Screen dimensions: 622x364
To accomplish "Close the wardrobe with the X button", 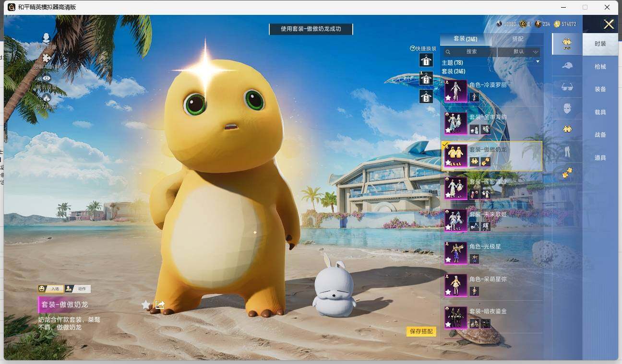I will point(609,24).
